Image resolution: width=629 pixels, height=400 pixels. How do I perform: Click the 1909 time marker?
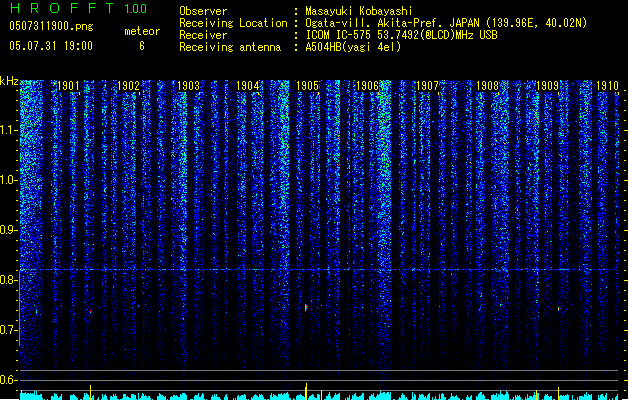pos(548,86)
